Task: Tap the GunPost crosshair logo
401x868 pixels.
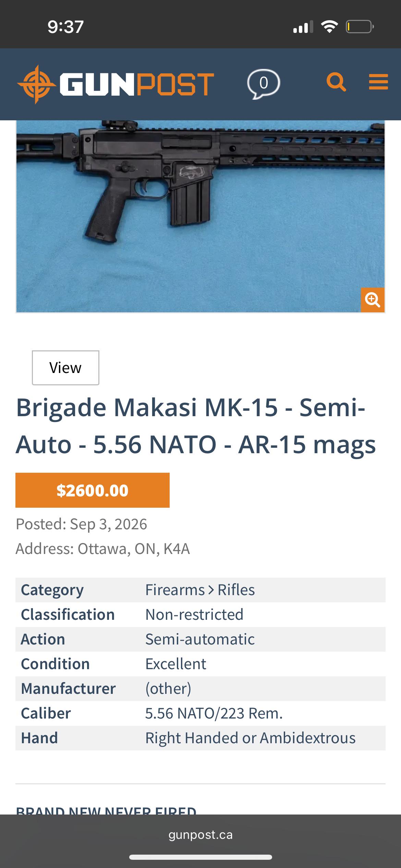Action: coord(36,84)
